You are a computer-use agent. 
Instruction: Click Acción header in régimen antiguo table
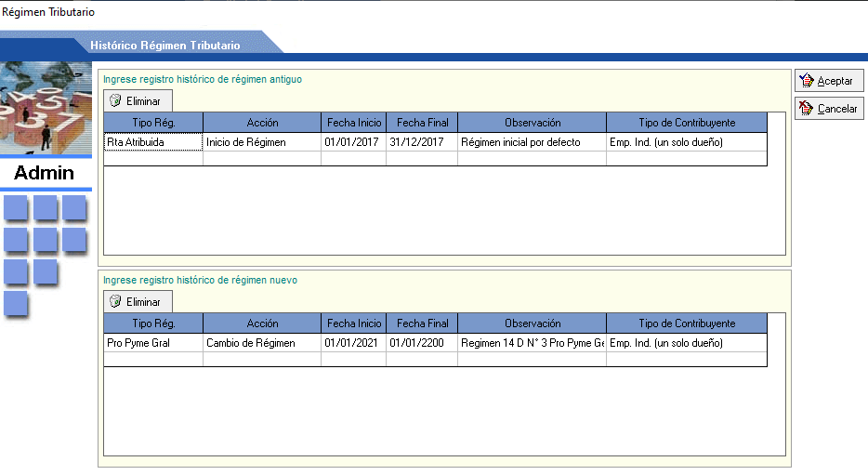(x=262, y=123)
